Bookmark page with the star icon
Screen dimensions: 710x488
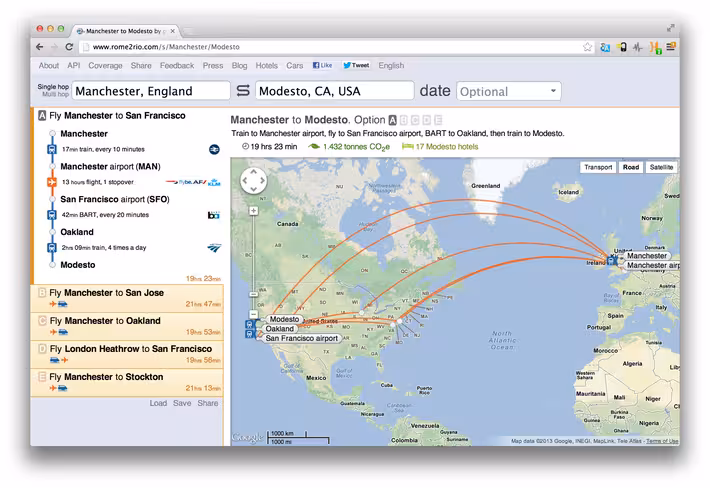click(587, 47)
